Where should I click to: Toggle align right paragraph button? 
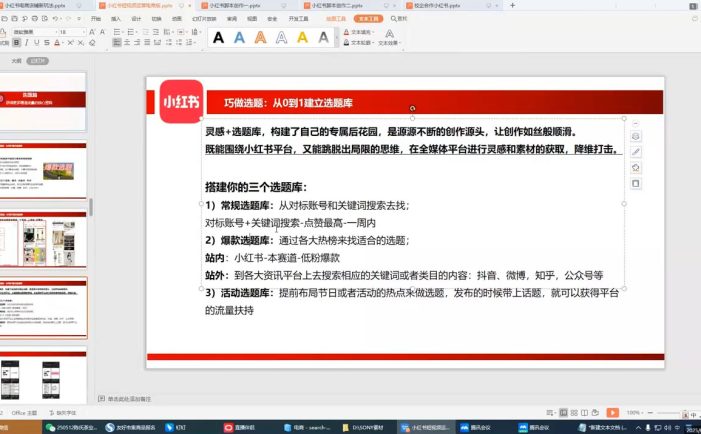tap(137, 43)
